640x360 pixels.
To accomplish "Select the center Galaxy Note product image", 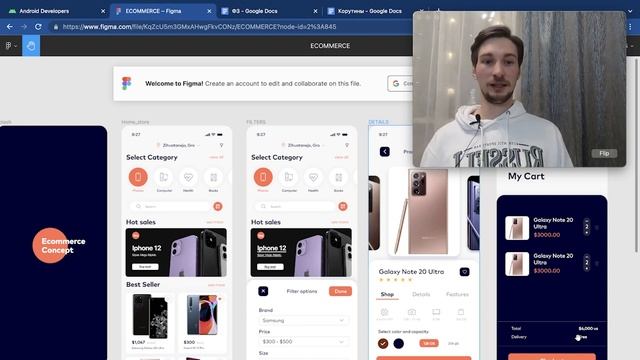I will click(x=423, y=211).
